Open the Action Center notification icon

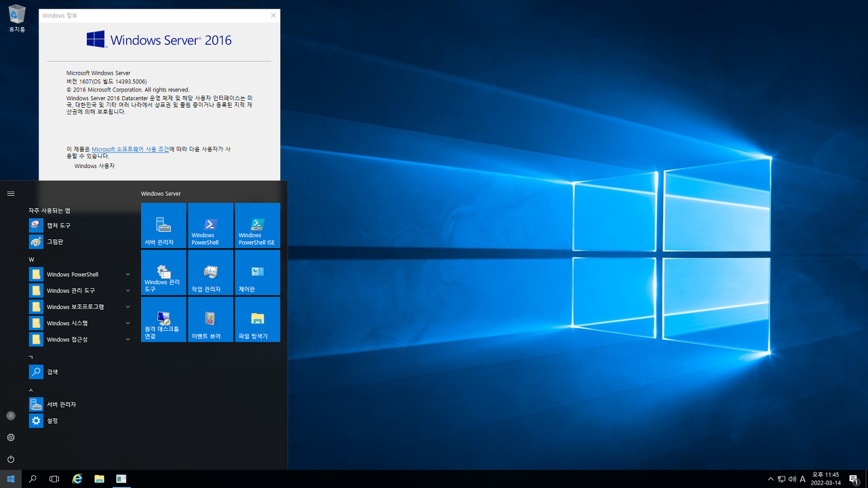pos(854,479)
